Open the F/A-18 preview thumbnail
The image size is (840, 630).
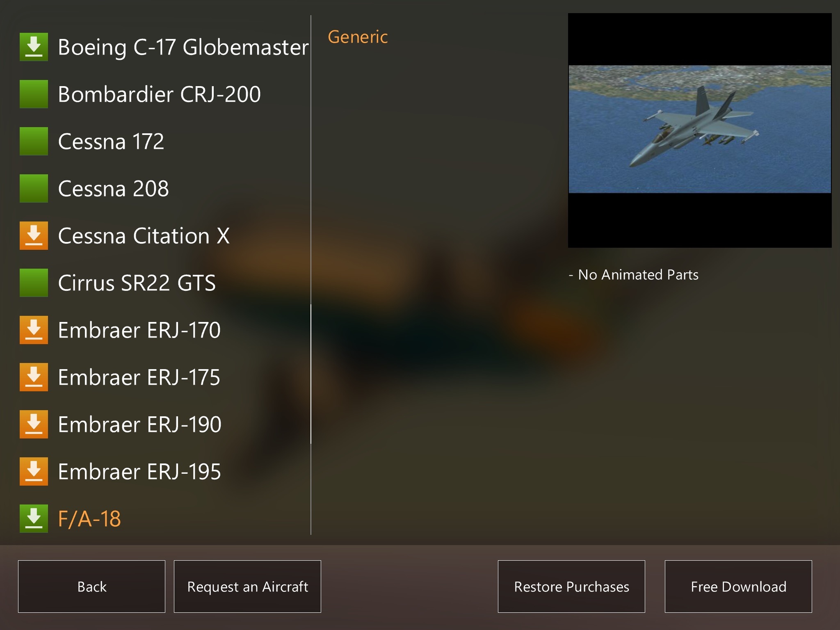pos(700,130)
